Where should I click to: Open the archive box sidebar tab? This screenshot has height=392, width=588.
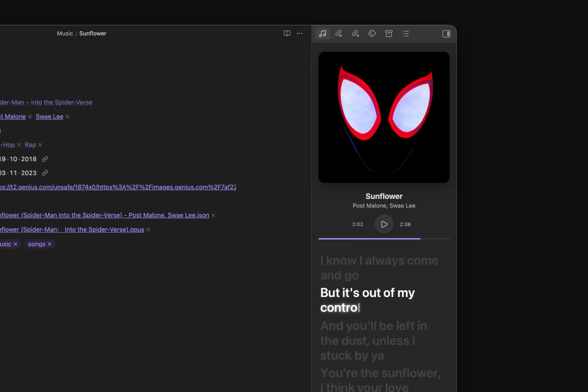click(x=389, y=34)
